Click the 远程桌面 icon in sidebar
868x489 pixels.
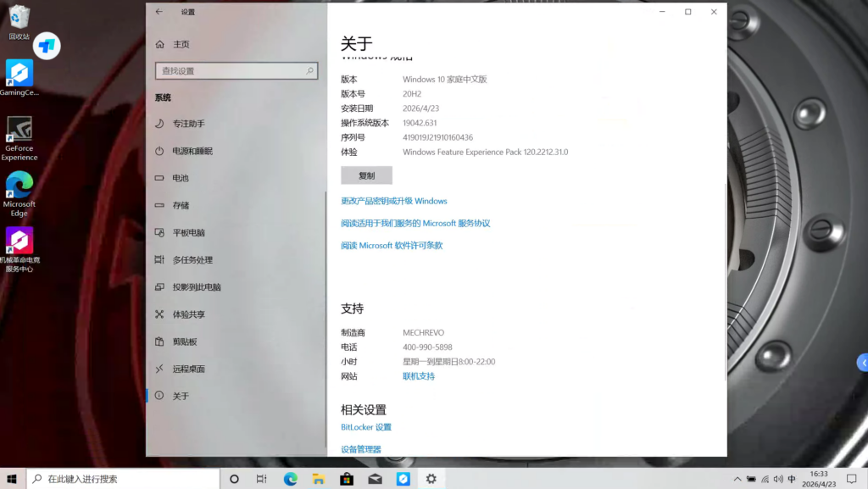[159, 369]
